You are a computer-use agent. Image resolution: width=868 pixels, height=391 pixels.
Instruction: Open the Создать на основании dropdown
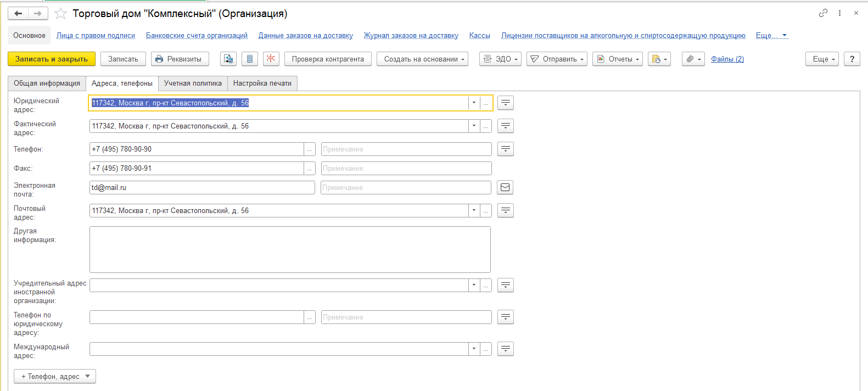[422, 59]
